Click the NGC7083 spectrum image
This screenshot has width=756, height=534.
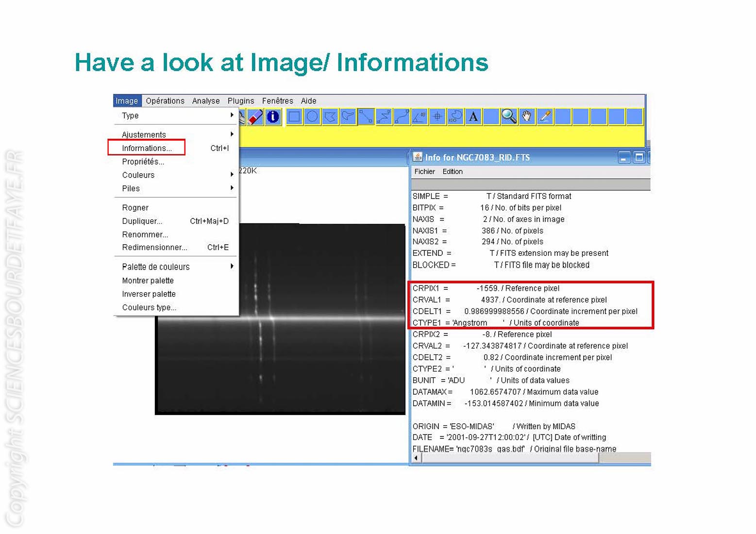(280, 319)
